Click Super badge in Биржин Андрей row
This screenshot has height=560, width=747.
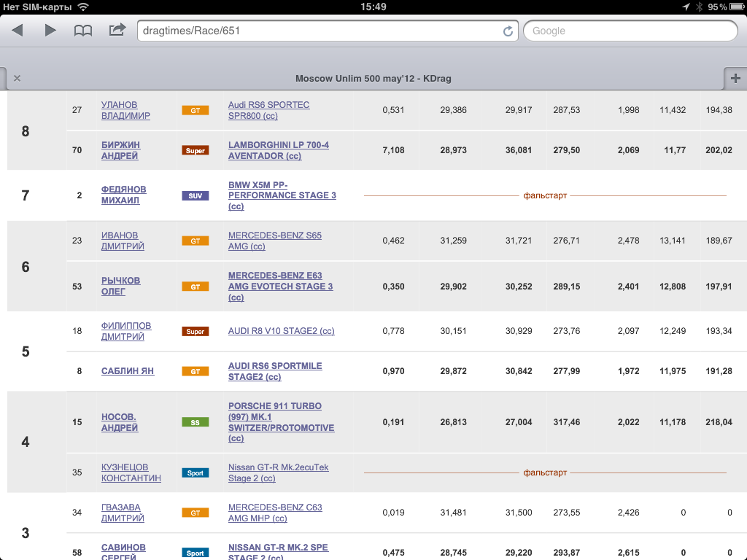click(196, 150)
